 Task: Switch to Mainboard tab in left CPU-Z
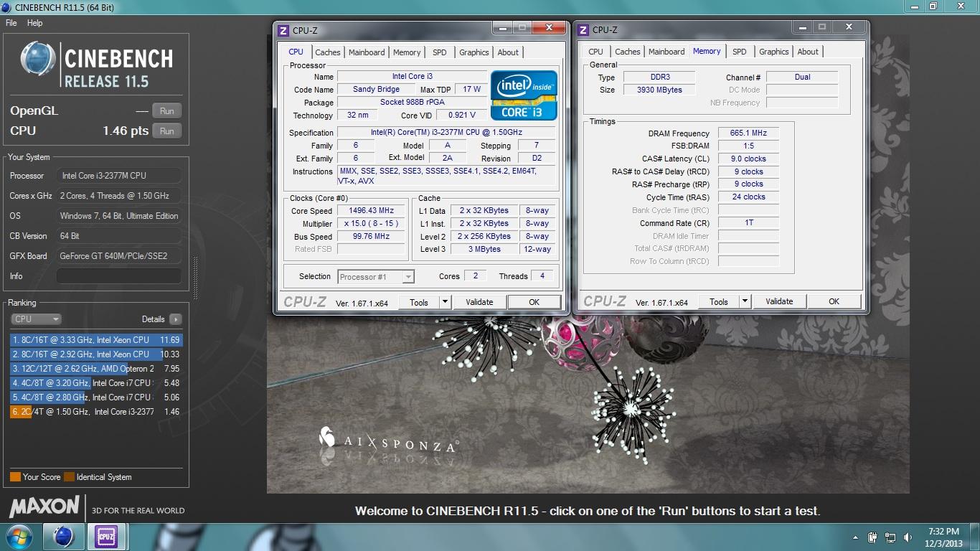tap(367, 52)
